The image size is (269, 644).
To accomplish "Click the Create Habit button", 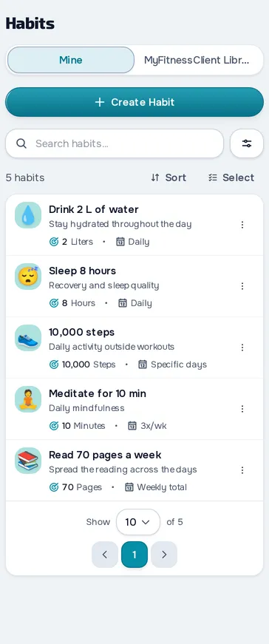I will point(134,102).
